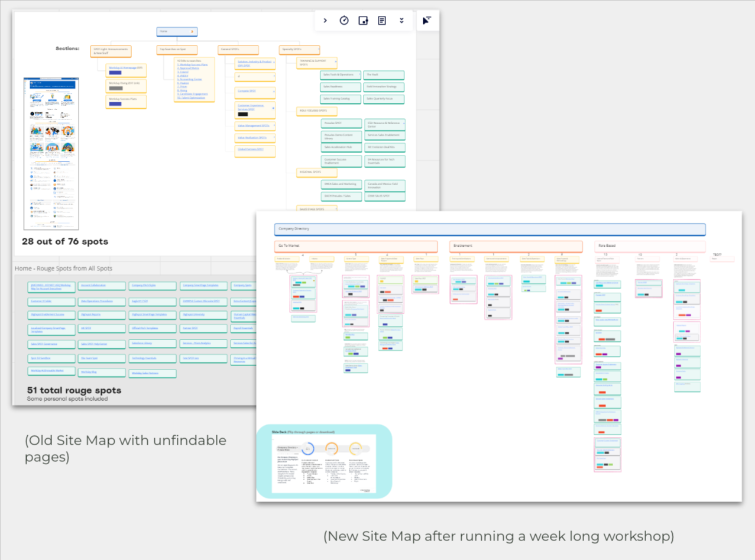
Task: Select the Go To Market category bar
Action: [356, 246]
